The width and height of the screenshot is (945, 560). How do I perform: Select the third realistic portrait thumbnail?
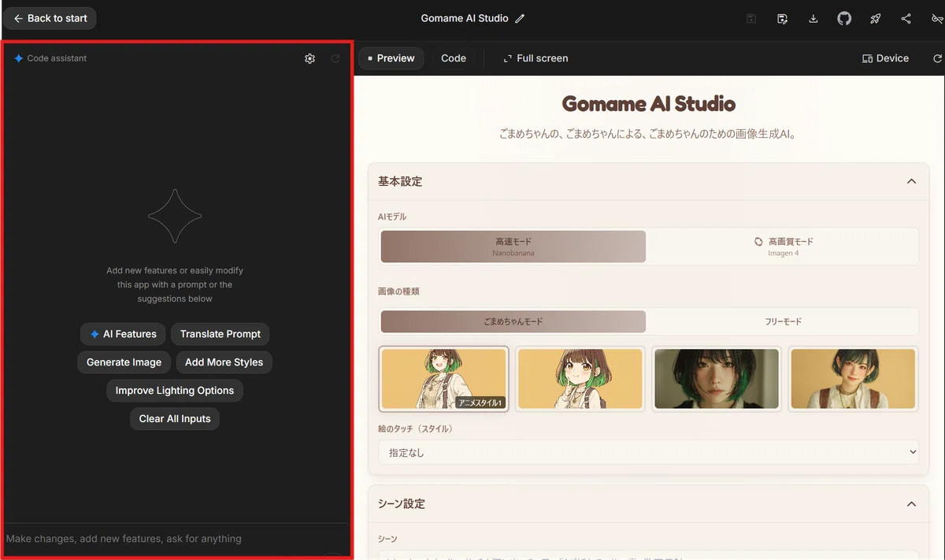click(717, 379)
